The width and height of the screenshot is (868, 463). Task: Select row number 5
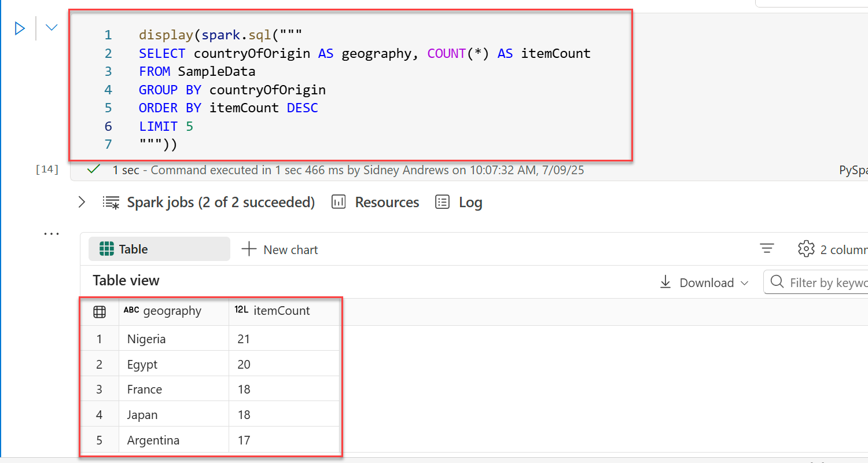99,440
